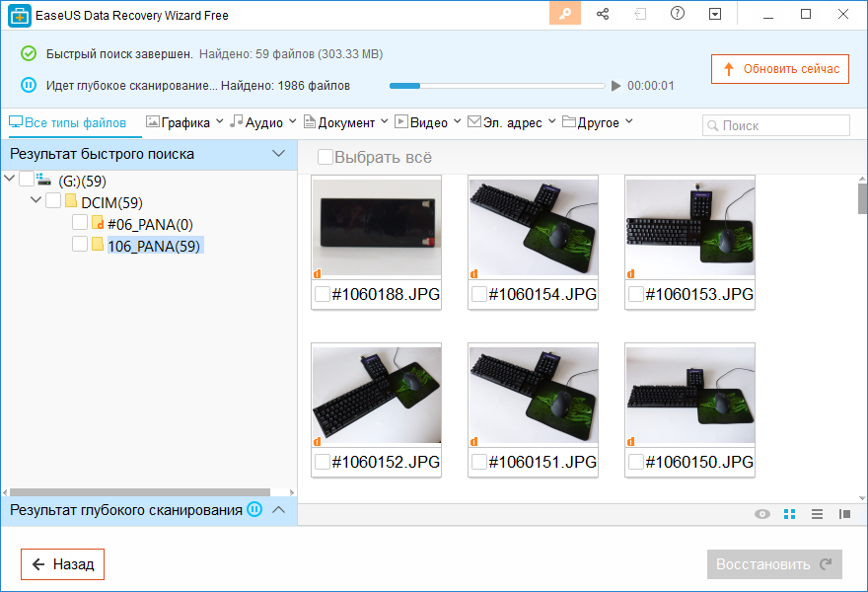Click the Другое folder icon
This screenshot has height=592, width=868.
pyautogui.click(x=568, y=121)
